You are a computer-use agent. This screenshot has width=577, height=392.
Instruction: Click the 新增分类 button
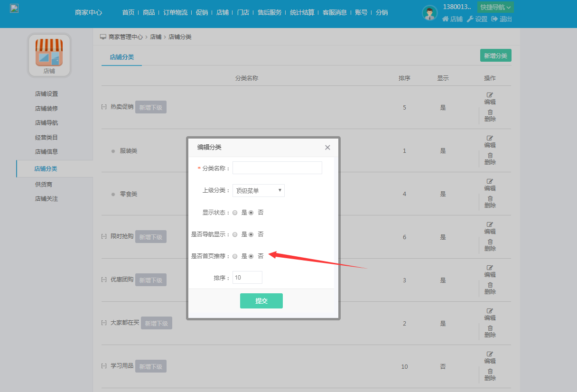pyautogui.click(x=495, y=56)
